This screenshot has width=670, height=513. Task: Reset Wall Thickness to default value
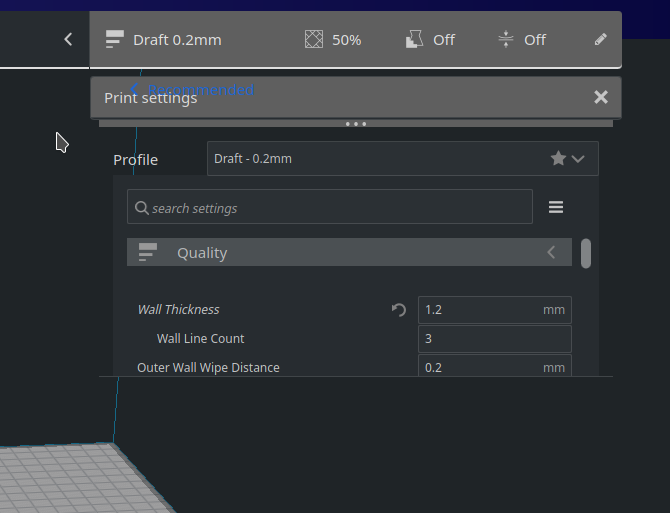pos(399,310)
